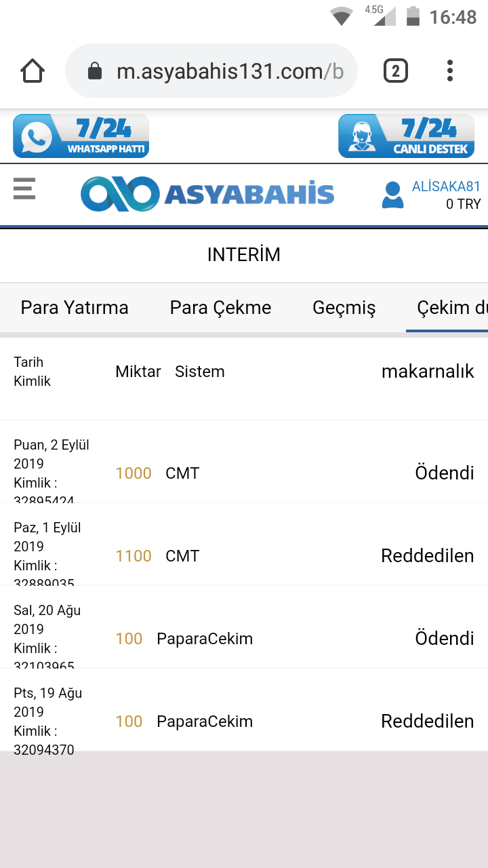Focus the address bar with asyabahis131 URL
The image size is (488, 868).
tap(229, 71)
